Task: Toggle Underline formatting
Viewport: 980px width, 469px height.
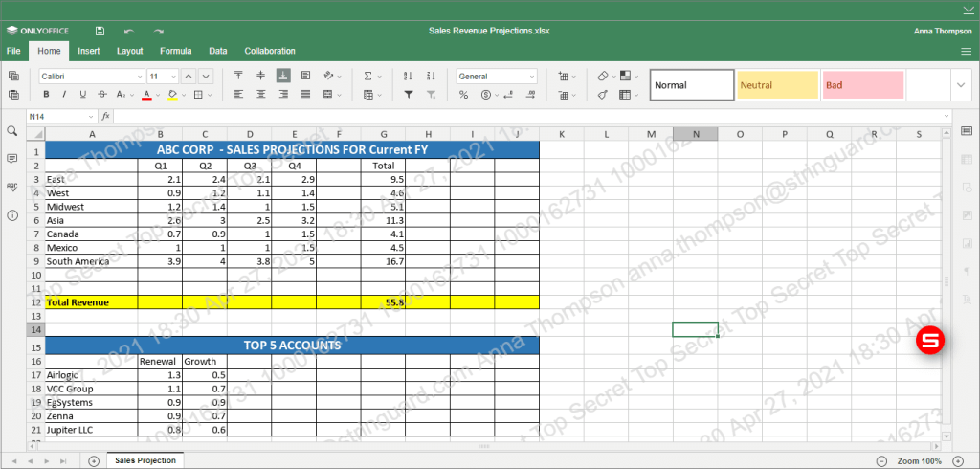Action: 82,95
